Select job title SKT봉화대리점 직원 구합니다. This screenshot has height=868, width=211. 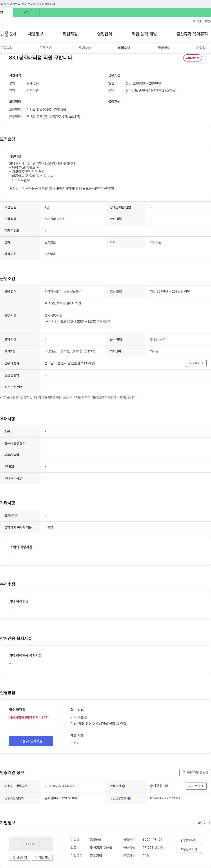(x=41, y=58)
